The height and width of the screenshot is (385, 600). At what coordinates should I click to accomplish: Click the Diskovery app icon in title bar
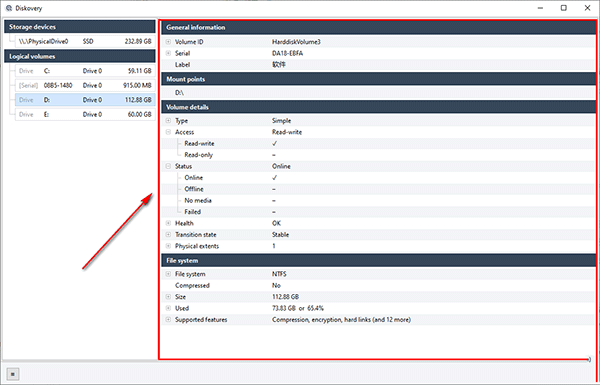pos(9,8)
